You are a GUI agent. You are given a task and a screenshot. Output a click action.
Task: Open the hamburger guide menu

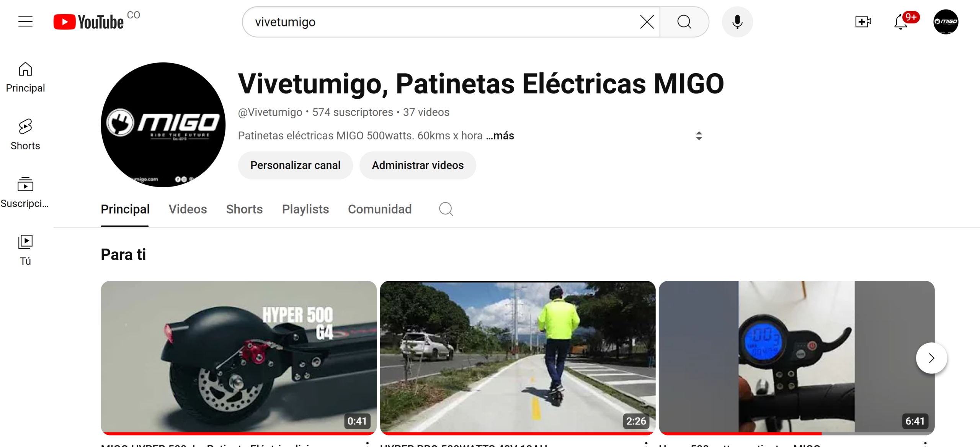(25, 21)
